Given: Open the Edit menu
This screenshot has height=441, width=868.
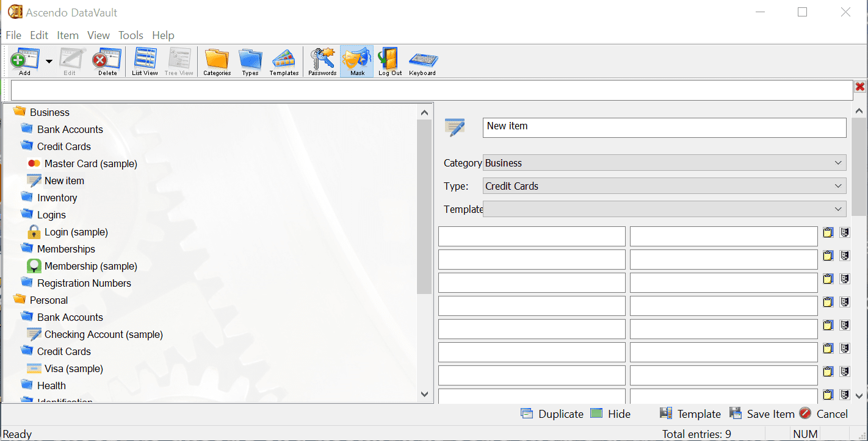Looking at the screenshot, I should pos(39,35).
